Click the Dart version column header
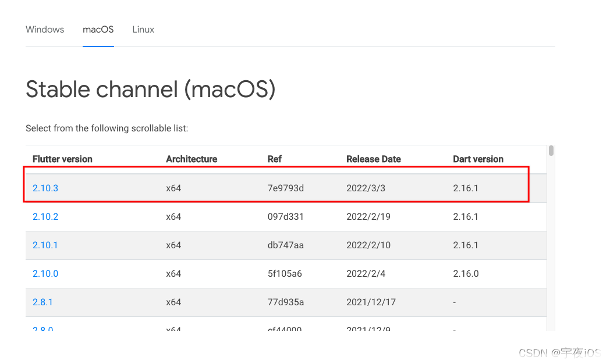This screenshot has height=364, width=610. coord(478,159)
